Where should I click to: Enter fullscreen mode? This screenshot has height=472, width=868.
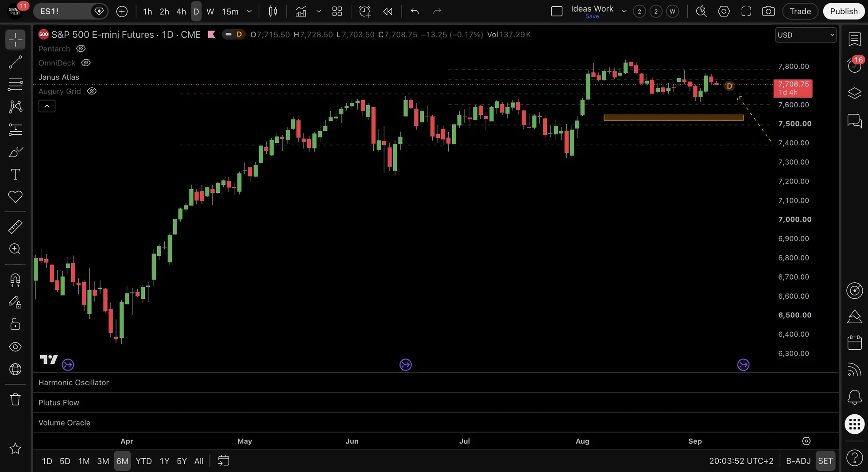(x=746, y=12)
